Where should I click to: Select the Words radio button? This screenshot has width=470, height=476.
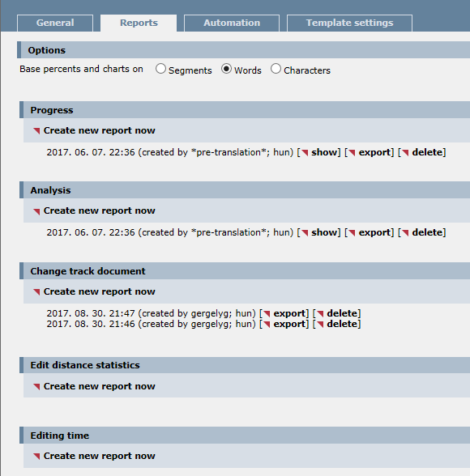(x=226, y=69)
